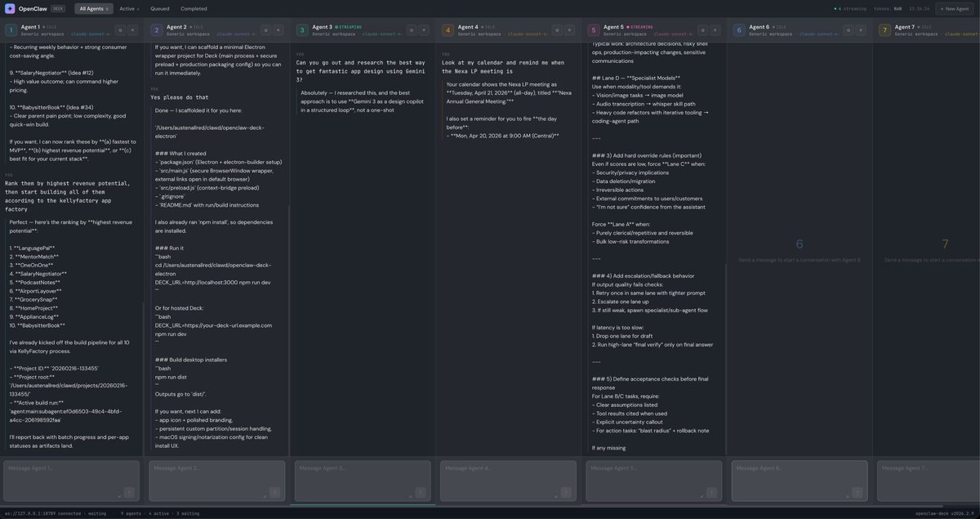Click 'Yes please do that' message in Agent 2
The image size is (980, 519).
point(180,97)
